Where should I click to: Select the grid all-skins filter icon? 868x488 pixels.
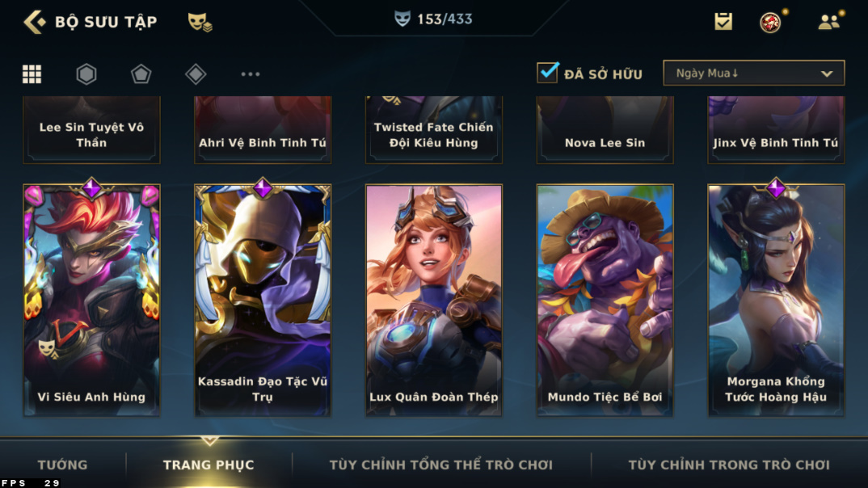[x=32, y=74]
